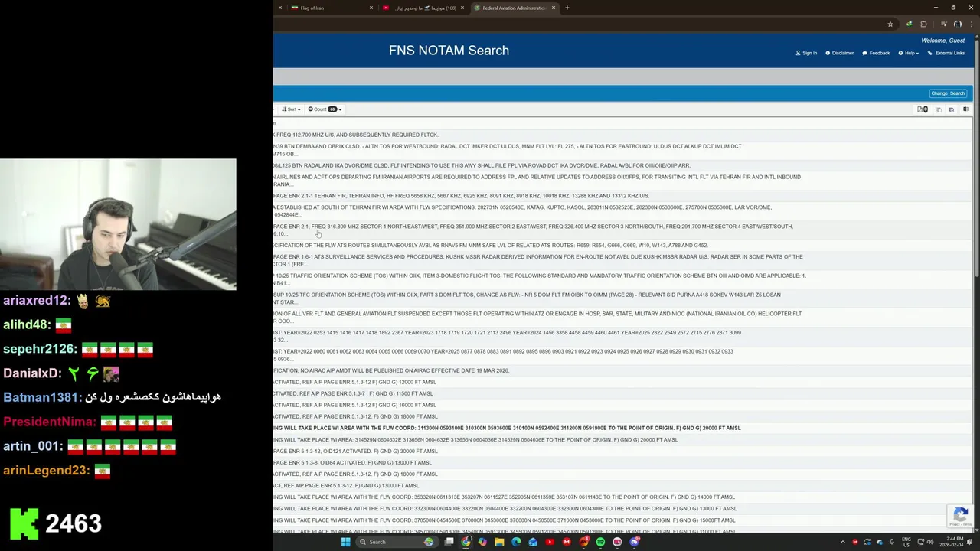980x551 pixels.
Task: Open the media control icon in browser toolbar
Action: (x=943, y=24)
